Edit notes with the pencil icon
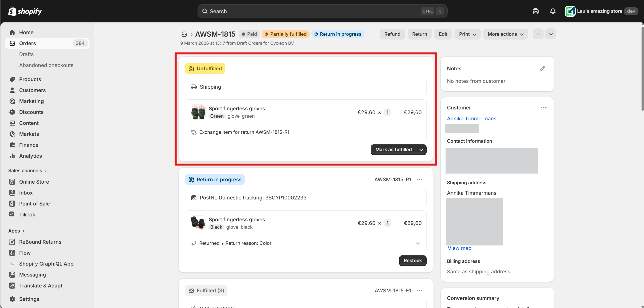Viewport: 644px width, 308px height. (x=542, y=69)
